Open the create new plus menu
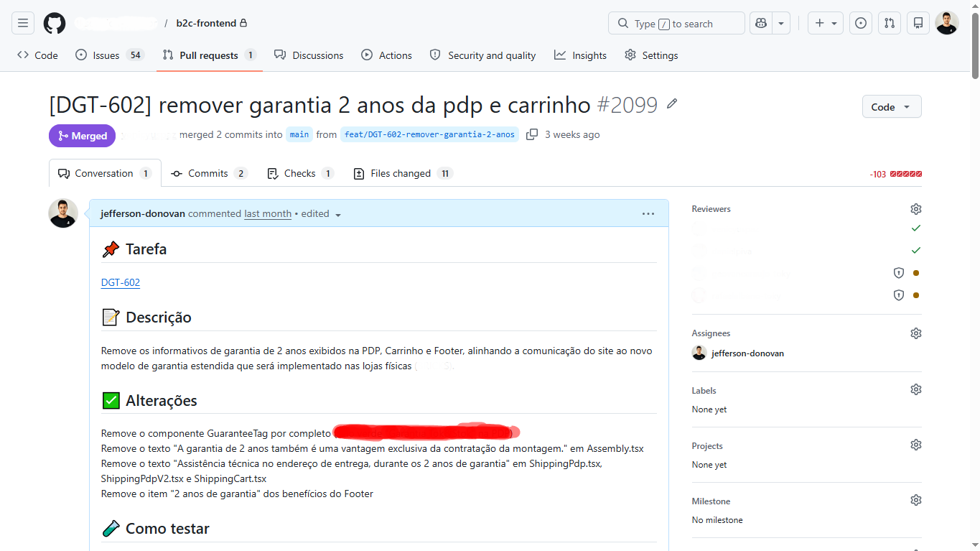The height and width of the screenshot is (551, 980). pos(826,23)
